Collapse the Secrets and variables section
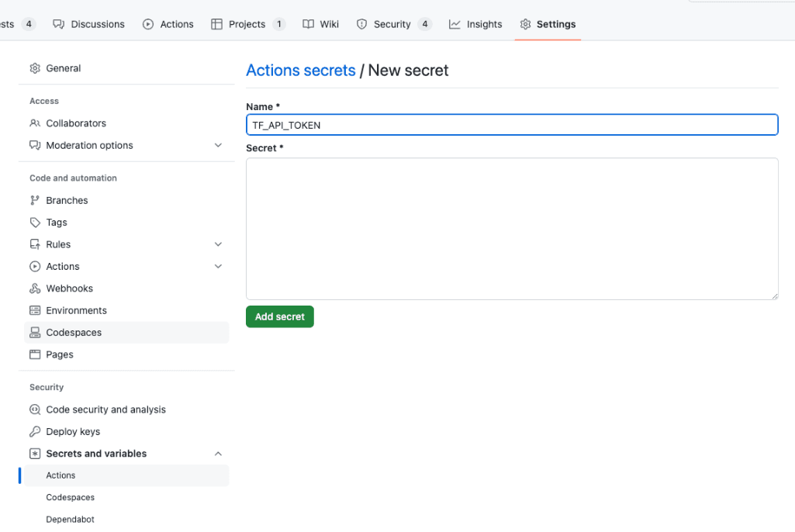Screen dimensions: 795x532 [218, 454]
